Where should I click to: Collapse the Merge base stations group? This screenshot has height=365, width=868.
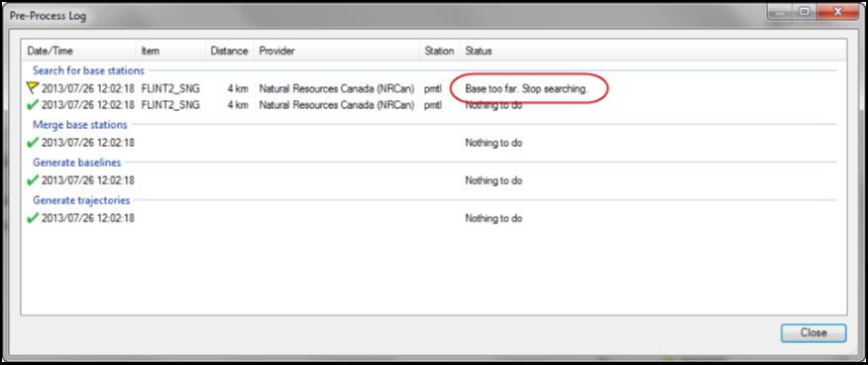click(79, 125)
